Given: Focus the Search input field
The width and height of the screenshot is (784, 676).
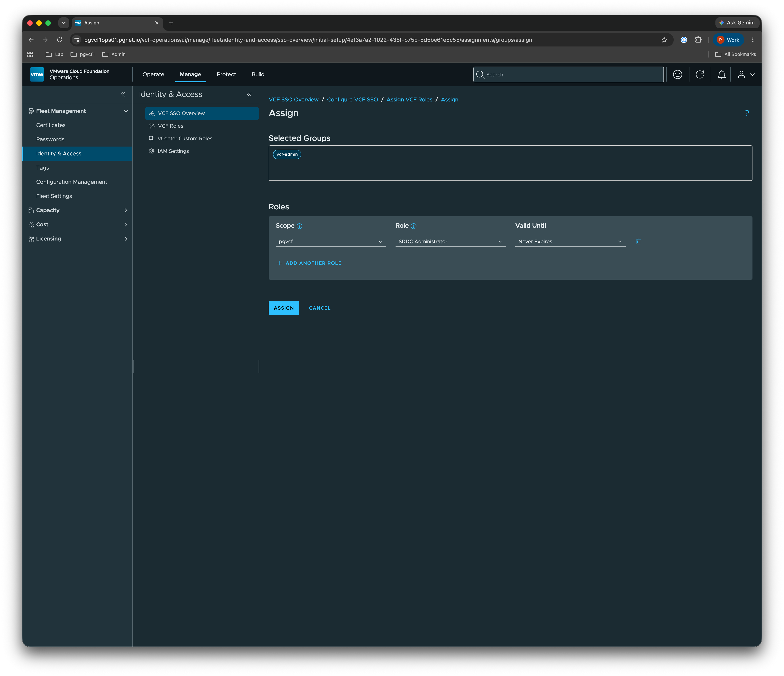Looking at the screenshot, I should [x=568, y=74].
